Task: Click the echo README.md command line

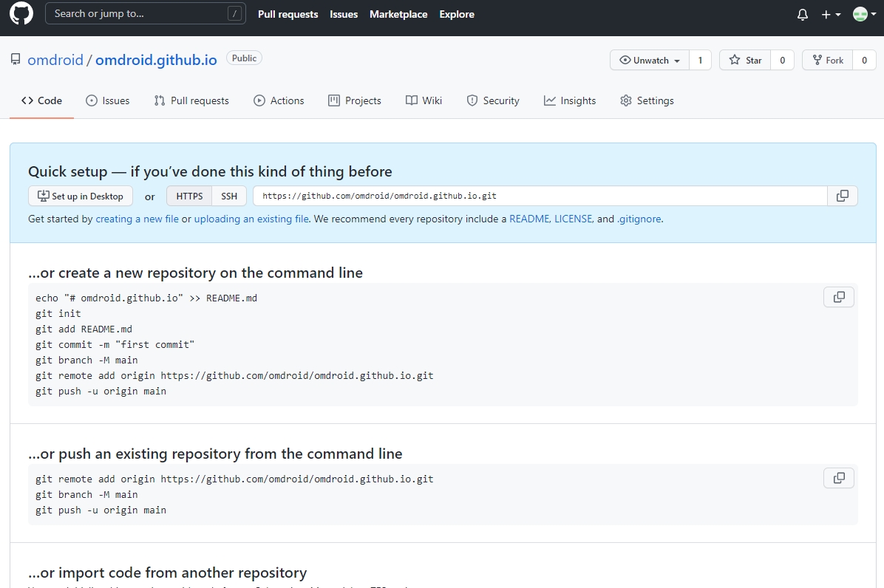Action: tap(146, 298)
